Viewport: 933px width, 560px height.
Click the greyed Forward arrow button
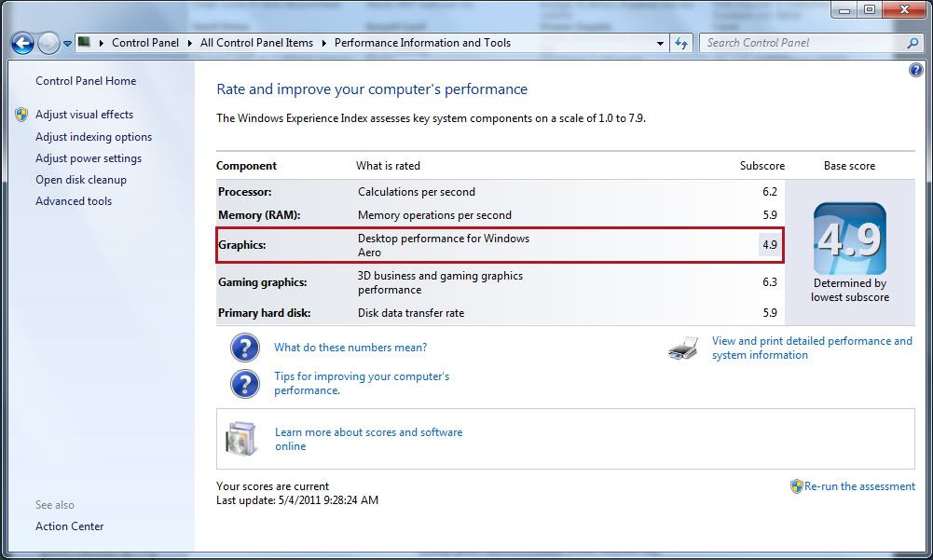pyautogui.click(x=48, y=43)
